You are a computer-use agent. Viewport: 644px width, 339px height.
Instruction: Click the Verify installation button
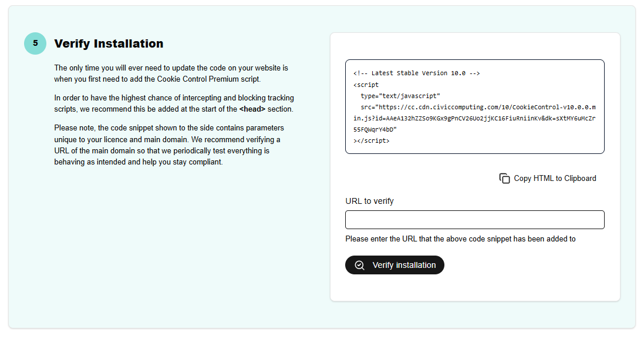[x=395, y=265]
